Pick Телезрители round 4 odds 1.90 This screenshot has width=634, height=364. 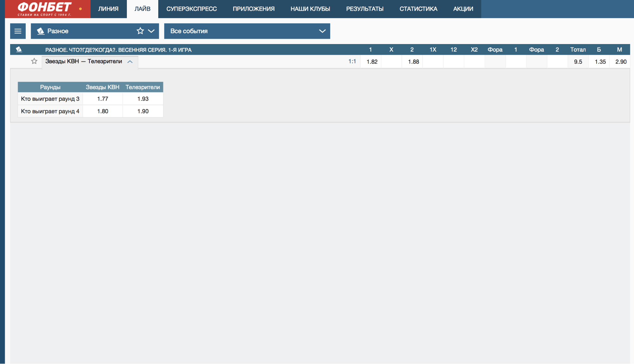coord(143,111)
